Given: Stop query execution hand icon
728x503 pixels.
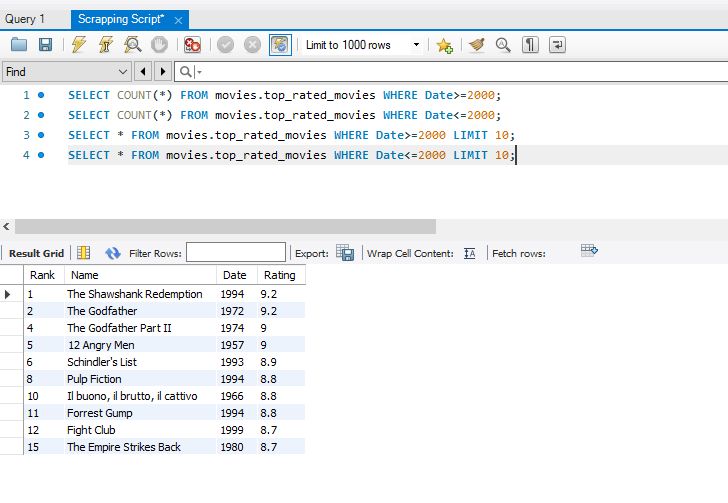Looking at the screenshot, I should pos(159,45).
